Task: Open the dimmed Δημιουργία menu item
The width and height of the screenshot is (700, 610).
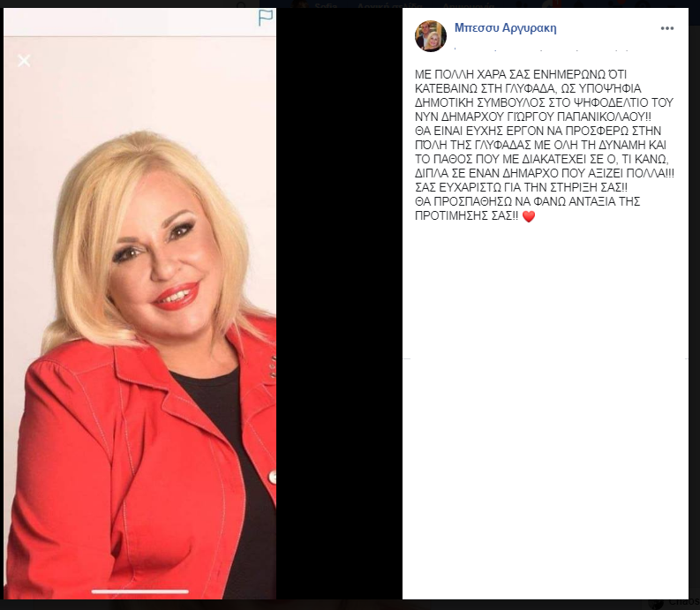Action: pos(468,5)
